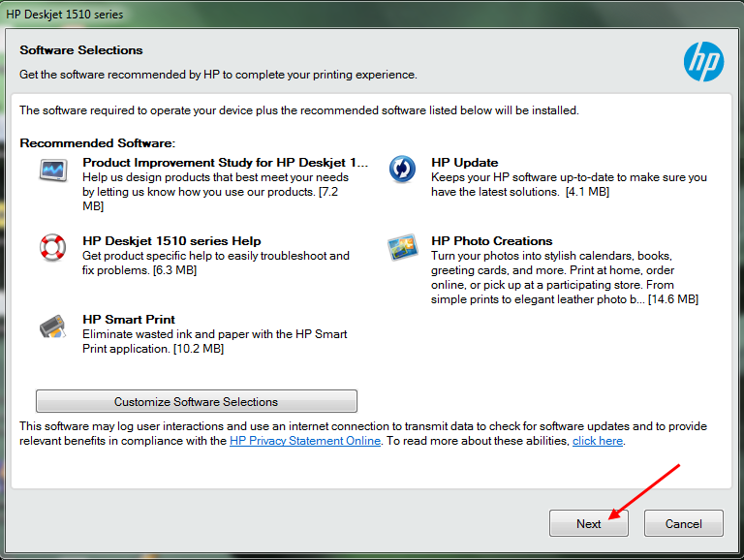Click the 'HP Update' title
Image resolution: width=744 pixels, height=560 pixels.
465,163
